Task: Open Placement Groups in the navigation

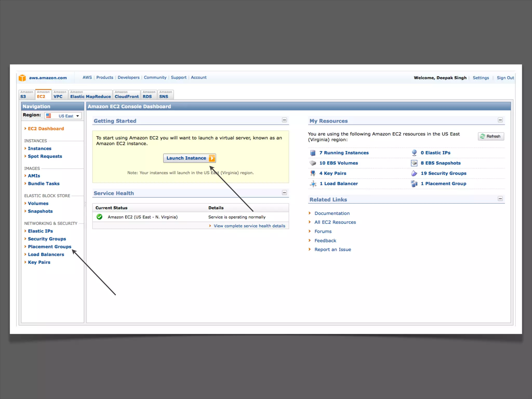Action: pyautogui.click(x=49, y=247)
